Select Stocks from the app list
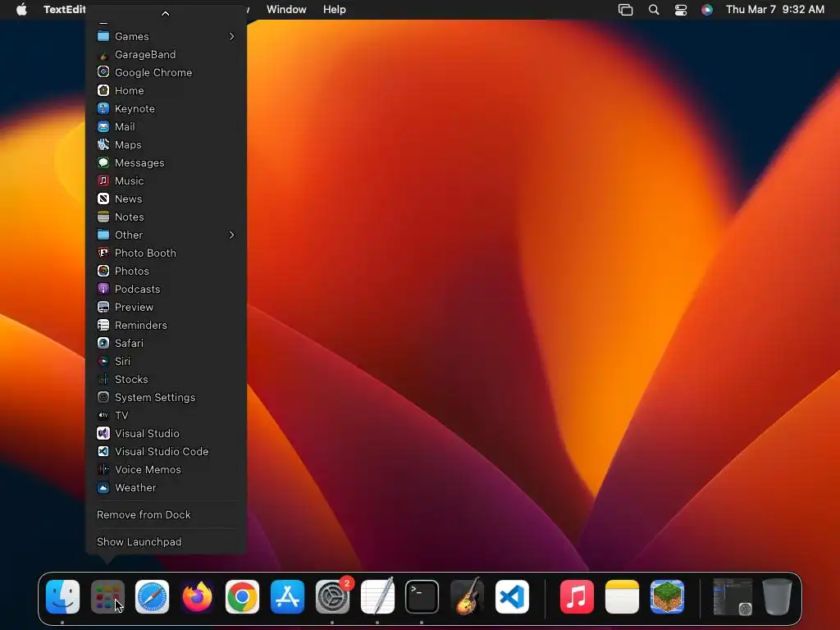840x630 pixels. 166,379
